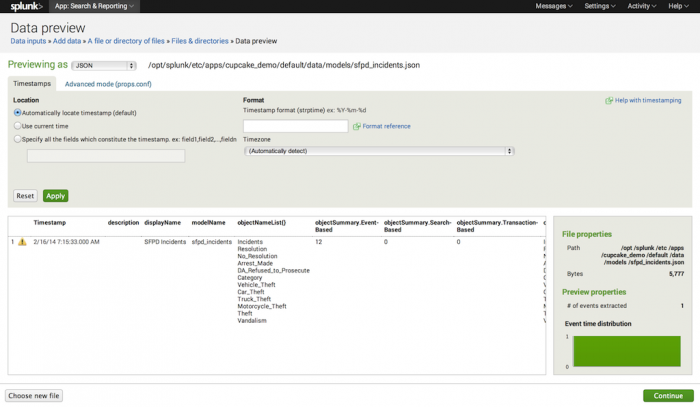Open the Messages menu
Image resolution: width=700 pixels, height=407 pixels.
[x=554, y=6]
